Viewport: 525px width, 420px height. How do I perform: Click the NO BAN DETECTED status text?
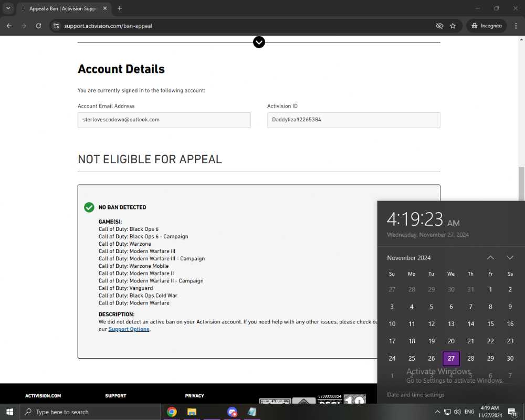point(122,207)
